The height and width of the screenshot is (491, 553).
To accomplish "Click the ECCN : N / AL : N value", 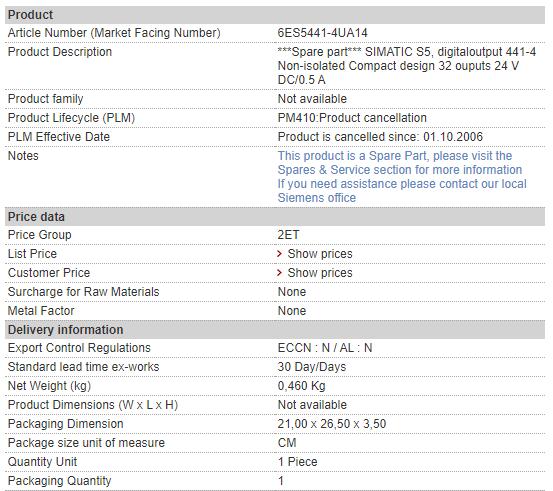I will pyautogui.click(x=325, y=348).
